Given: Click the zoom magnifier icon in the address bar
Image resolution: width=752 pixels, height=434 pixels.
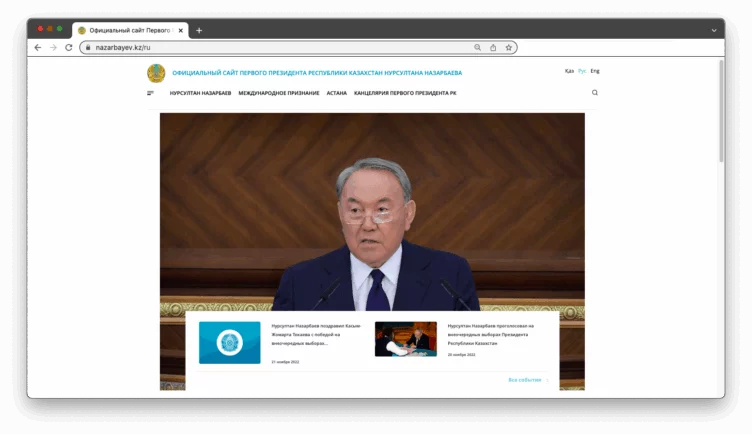Looking at the screenshot, I should (477, 47).
